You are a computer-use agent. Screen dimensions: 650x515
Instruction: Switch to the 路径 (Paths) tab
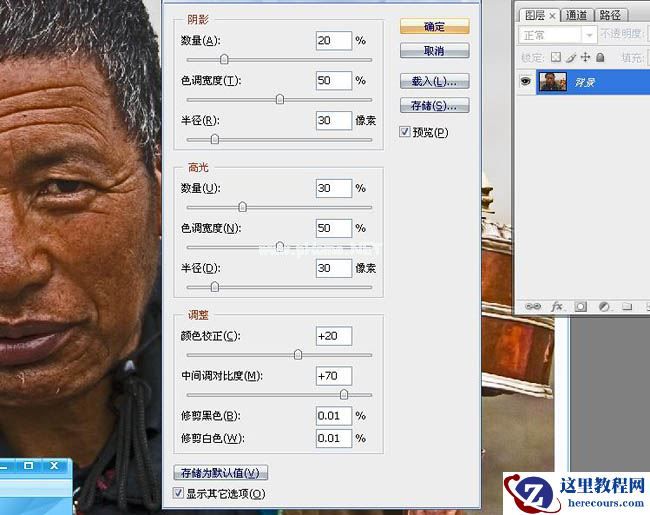coord(610,15)
